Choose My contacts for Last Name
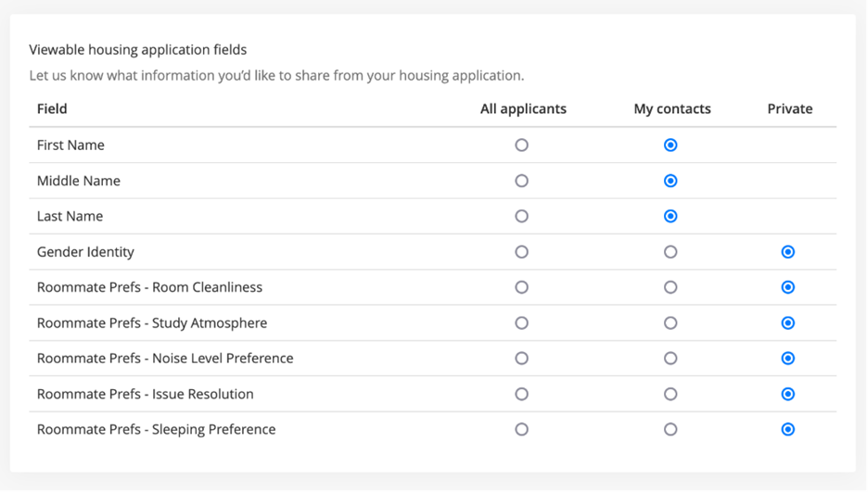This screenshot has width=868, height=492. pyautogui.click(x=670, y=216)
